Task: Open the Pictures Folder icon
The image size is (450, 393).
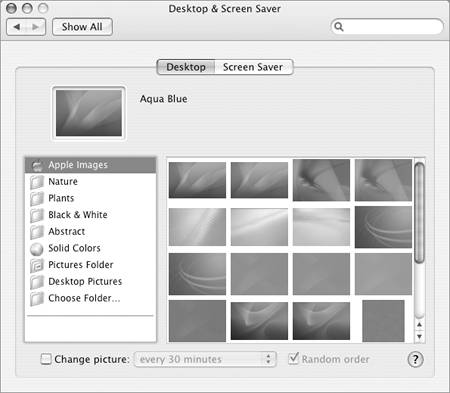Action: pyautogui.click(x=37, y=265)
